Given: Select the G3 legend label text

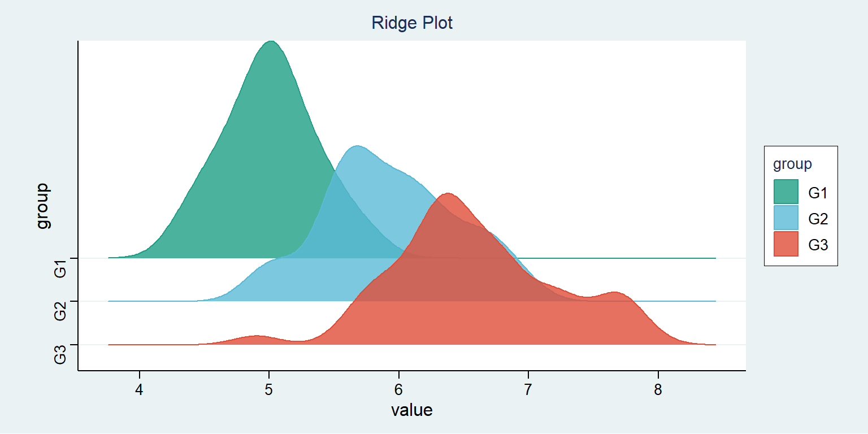Looking at the screenshot, I should pos(818,245).
